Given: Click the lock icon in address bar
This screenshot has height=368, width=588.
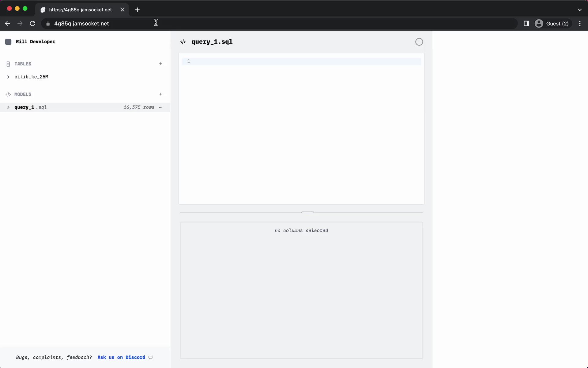Looking at the screenshot, I should [x=48, y=24].
